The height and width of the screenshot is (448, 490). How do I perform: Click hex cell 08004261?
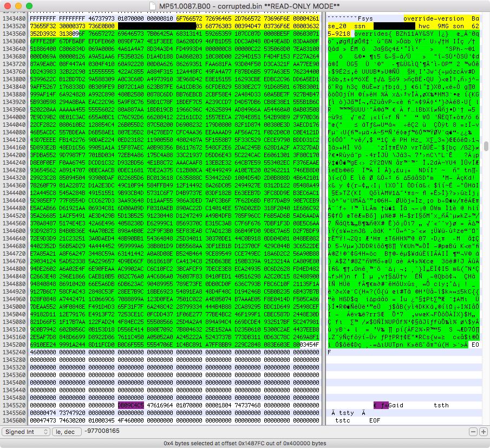pos(306,18)
